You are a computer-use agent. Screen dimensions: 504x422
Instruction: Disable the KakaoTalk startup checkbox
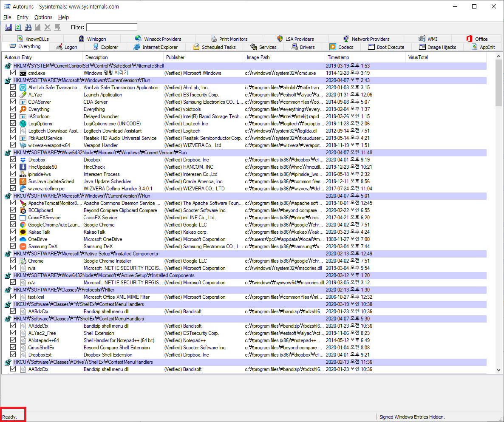(13, 232)
